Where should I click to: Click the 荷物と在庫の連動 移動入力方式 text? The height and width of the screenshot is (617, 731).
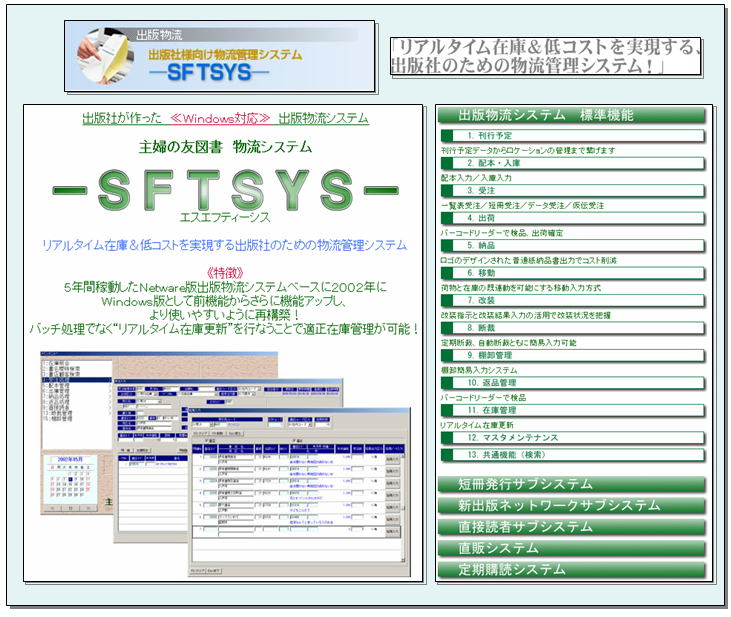[x=521, y=288]
